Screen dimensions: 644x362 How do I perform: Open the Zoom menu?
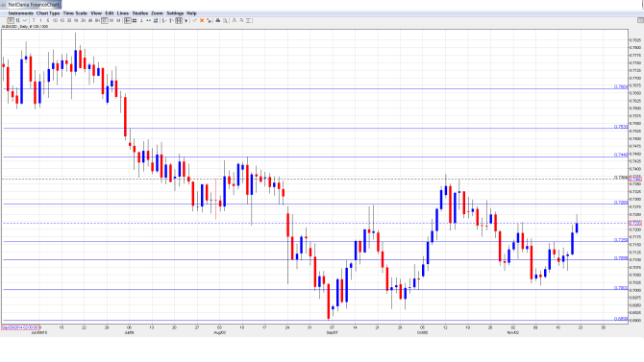tap(157, 13)
